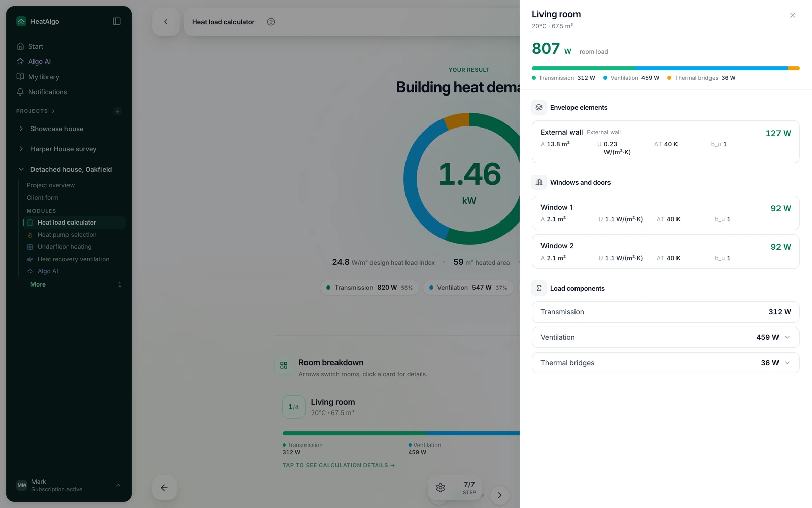Click the room load breakdown bar
Screen dimensions: 812x508
coord(666,68)
